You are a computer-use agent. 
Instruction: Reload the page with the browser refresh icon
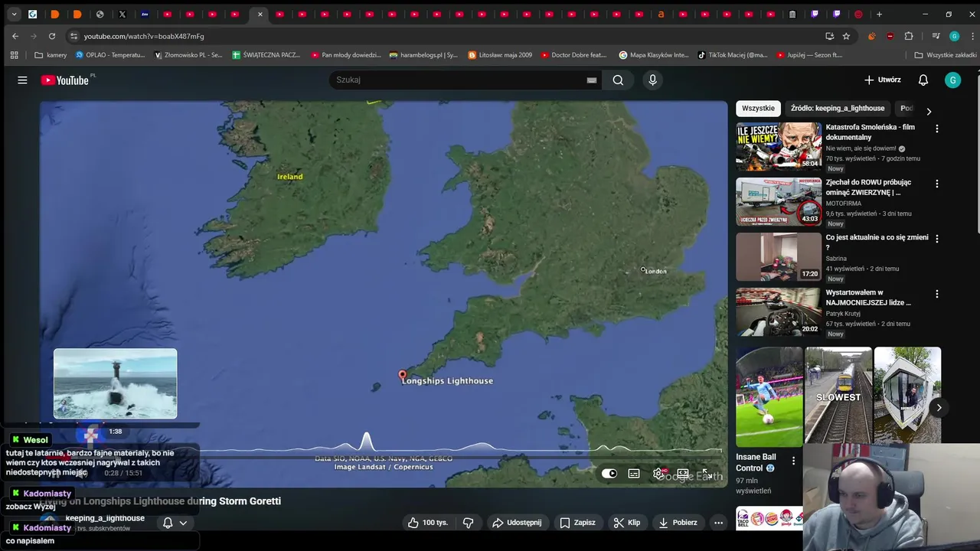pyautogui.click(x=52, y=36)
